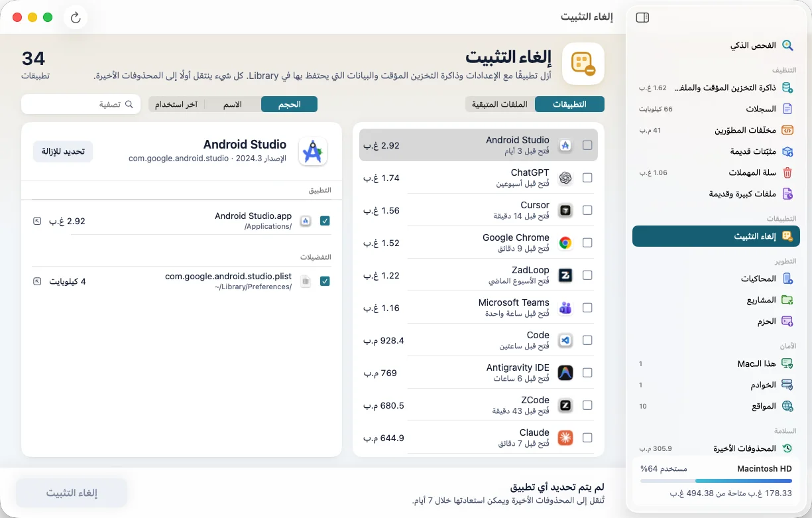Check the Claude checkbox

click(x=587, y=438)
